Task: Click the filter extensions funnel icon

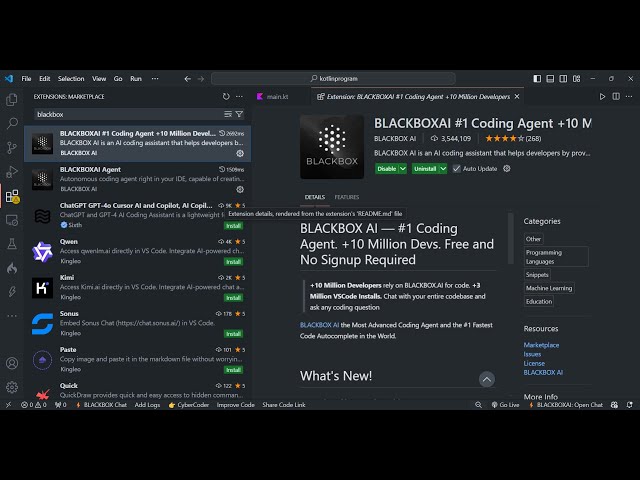Action: pyautogui.click(x=239, y=114)
